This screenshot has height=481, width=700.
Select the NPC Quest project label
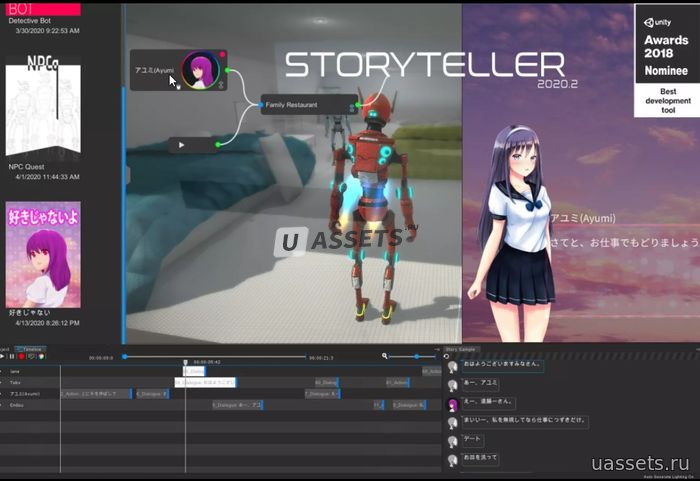(26, 167)
